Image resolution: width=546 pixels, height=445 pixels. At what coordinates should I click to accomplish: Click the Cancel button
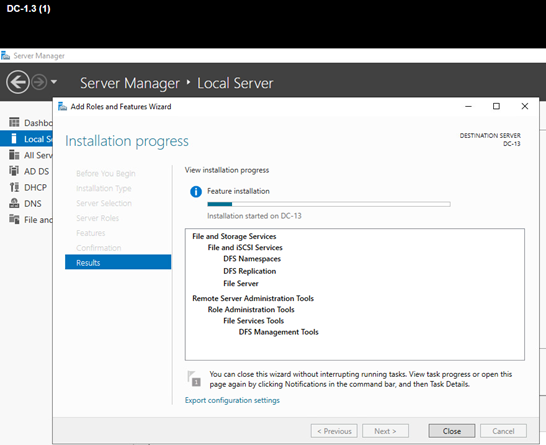pos(503,431)
